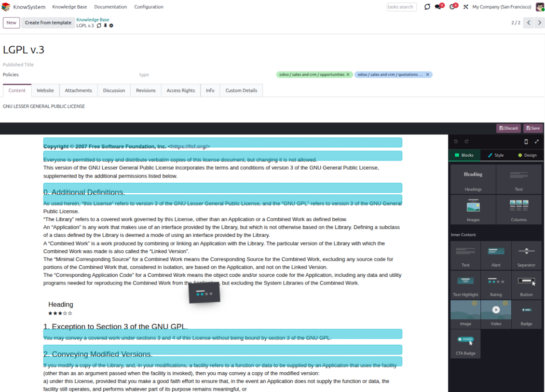Click the pin icon beside LGPL v.3
The image size is (545, 392).
pos(105,26)
